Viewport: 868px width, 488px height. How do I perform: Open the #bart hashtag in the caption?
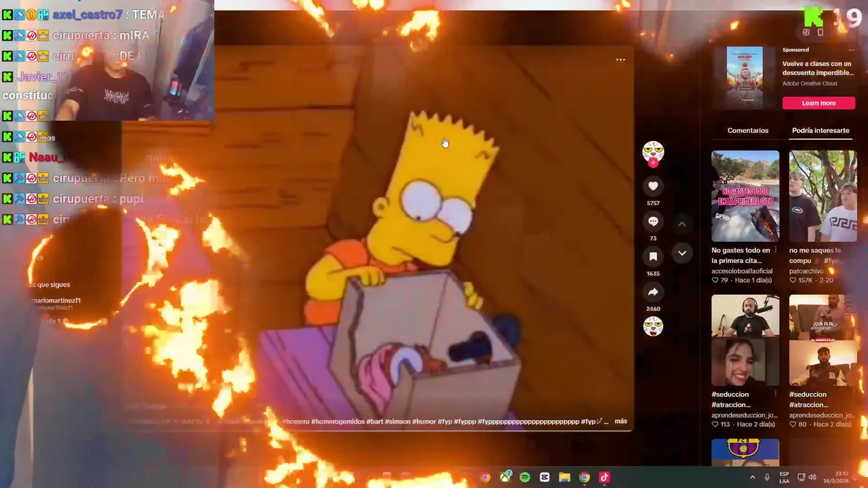375,422
